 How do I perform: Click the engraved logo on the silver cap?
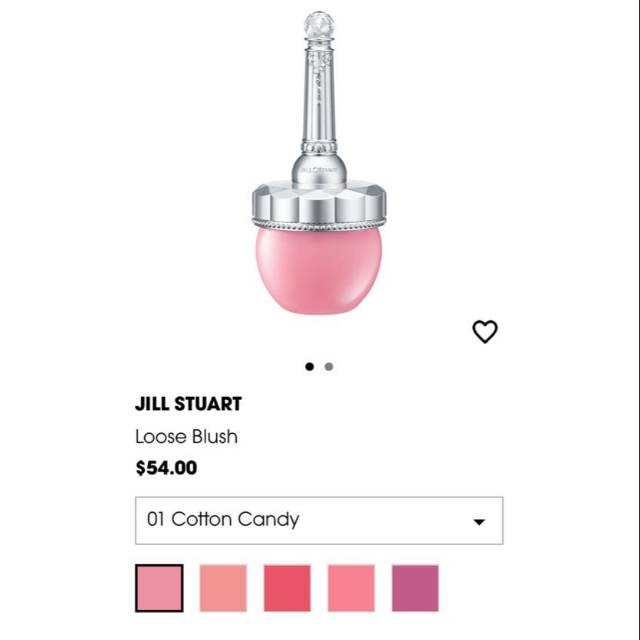point(319,168)
